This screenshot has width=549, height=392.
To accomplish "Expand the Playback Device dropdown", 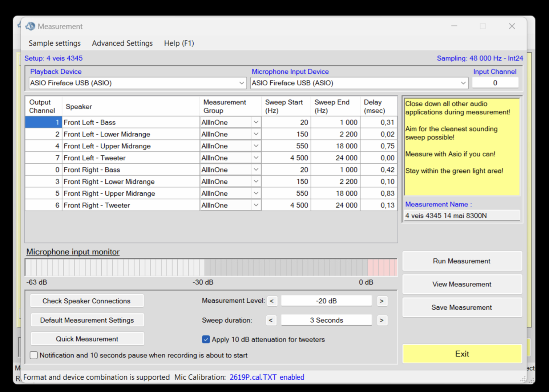I will pyautogui.click(x=242, y=83).
